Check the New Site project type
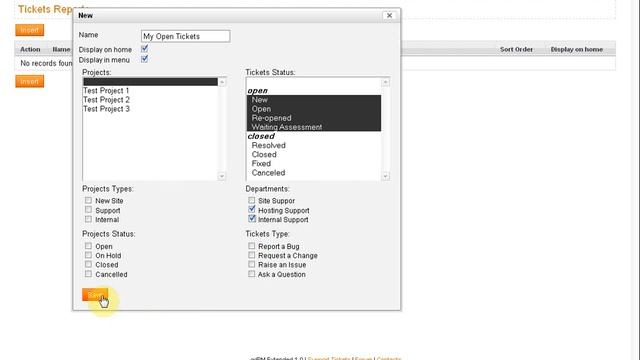The height and width of the screenshot is (360, 640). point(88,200)
